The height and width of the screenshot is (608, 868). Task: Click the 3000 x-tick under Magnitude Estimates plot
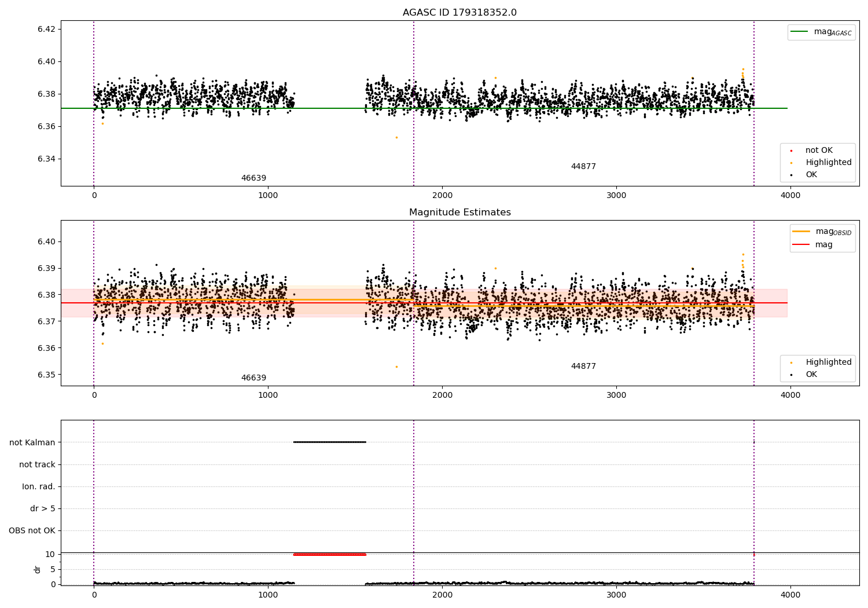616,395
